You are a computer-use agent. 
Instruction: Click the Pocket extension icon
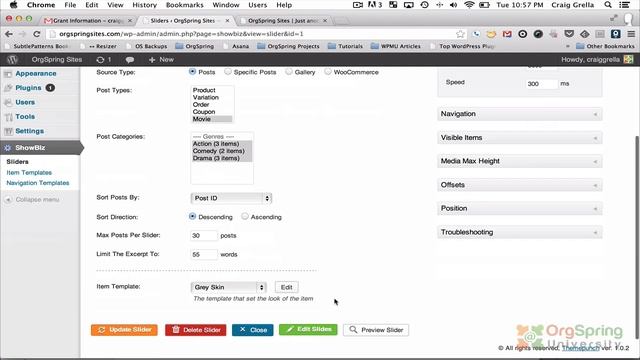[569, 34]
